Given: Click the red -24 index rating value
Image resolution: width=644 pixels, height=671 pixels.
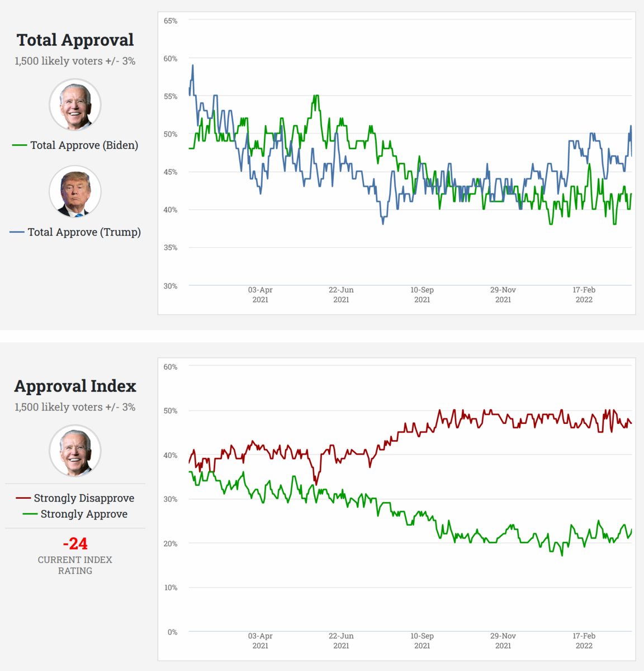Looking at the screenshot, I should 75,544.
